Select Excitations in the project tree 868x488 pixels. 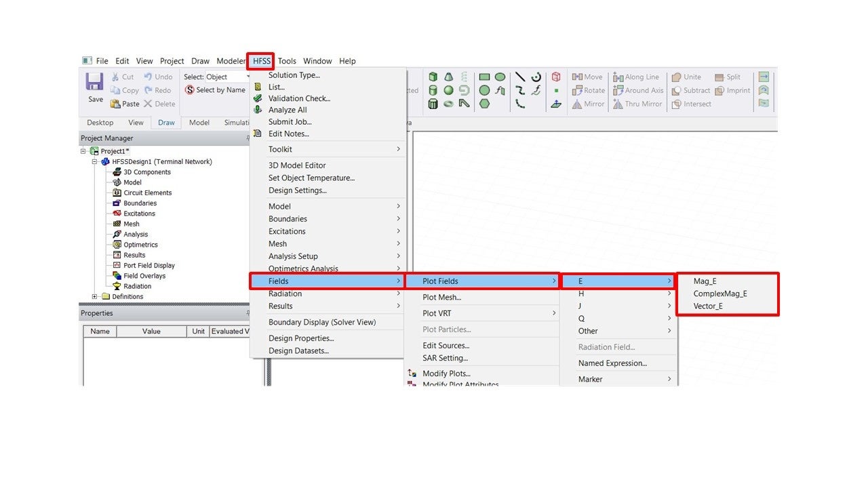point(139,213)
